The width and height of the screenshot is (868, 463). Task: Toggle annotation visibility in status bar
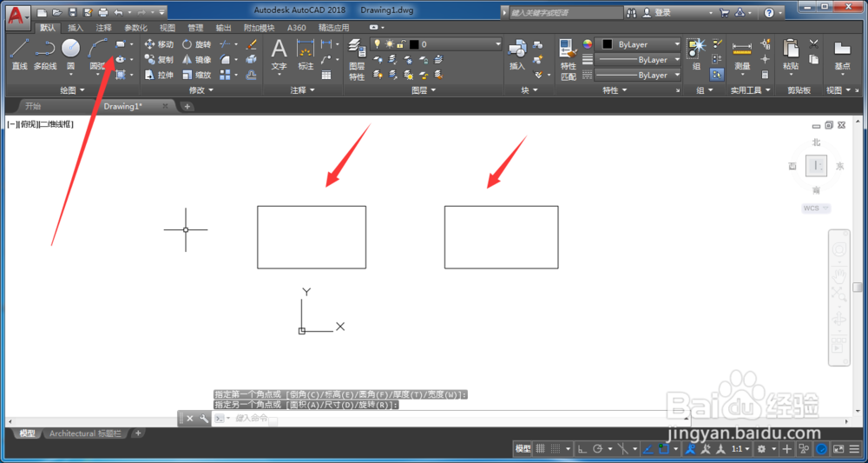coord(692,448)
